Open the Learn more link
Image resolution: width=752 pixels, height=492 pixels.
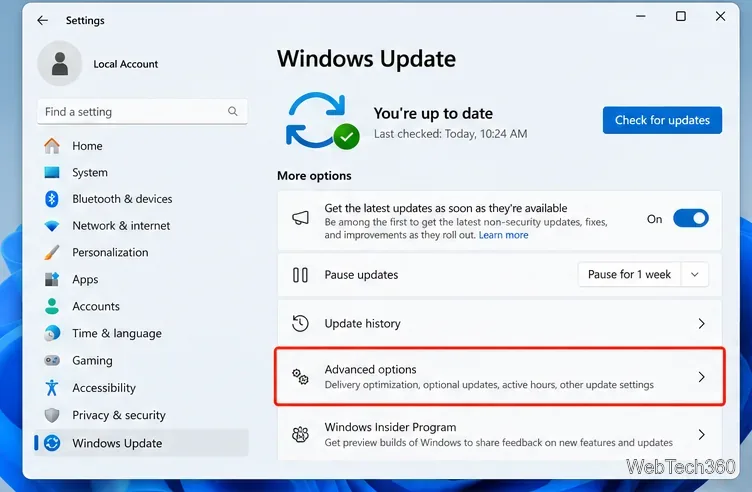[503, 235]
